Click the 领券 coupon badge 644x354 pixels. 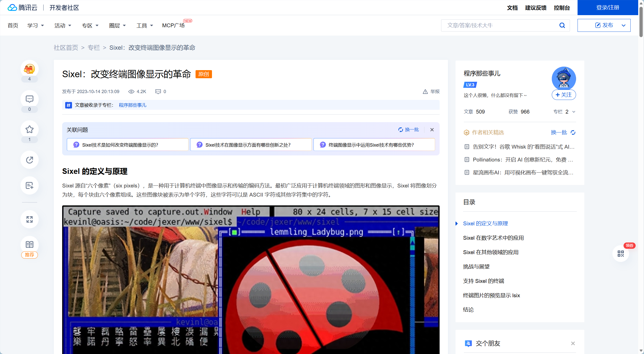pos(629,246)
